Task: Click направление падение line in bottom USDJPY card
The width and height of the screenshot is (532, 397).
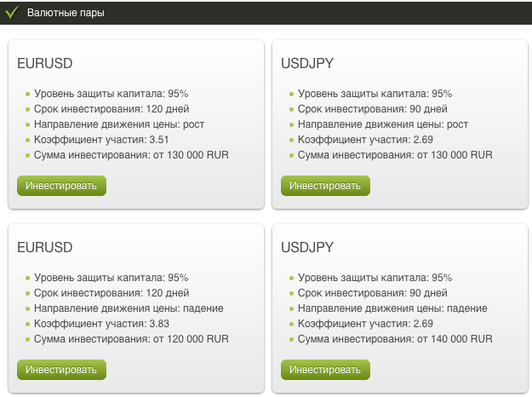Action: coord(392,308)
